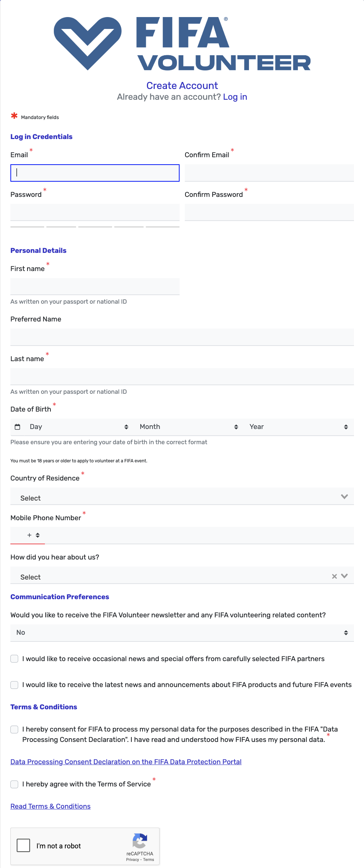Open the Day dropdown for birth date
The image size is (364, 868).
[x=79, y=427]
